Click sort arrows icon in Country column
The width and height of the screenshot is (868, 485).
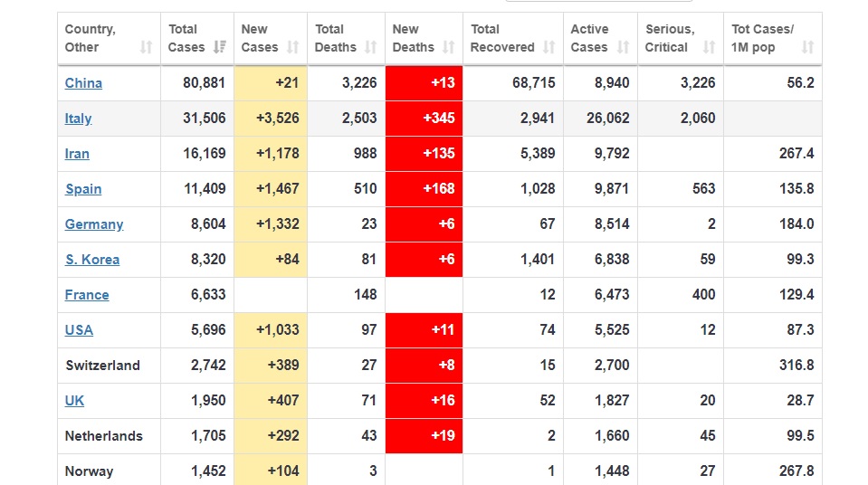(x=146, y=47)
